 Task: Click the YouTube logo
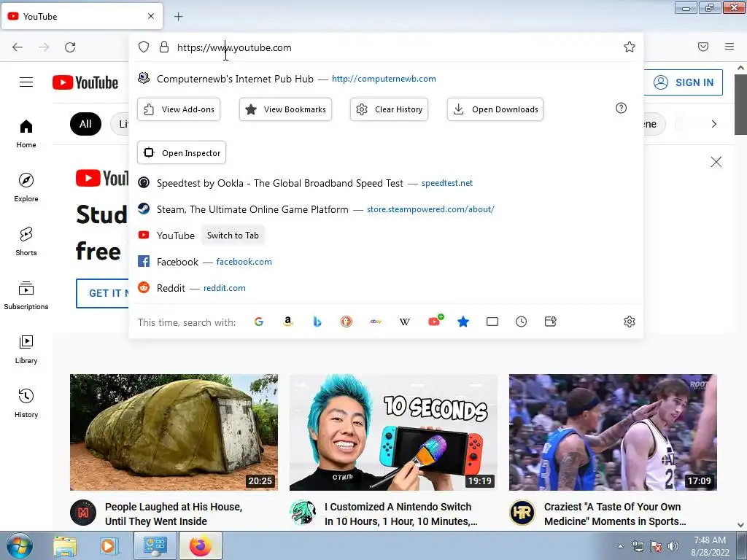point(85,82)
